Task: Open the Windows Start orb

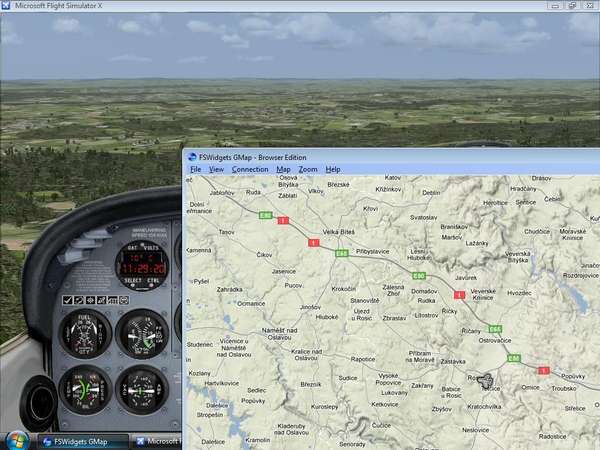Action: coord(18,439)
